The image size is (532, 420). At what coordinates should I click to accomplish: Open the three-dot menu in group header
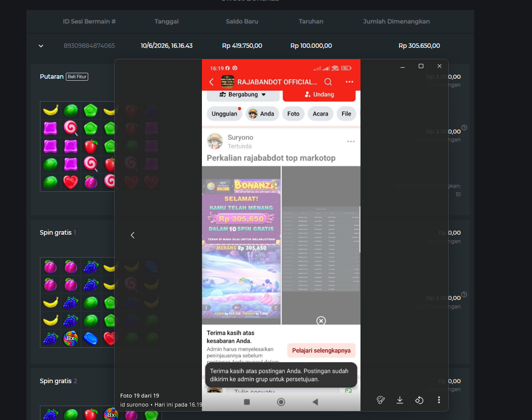[350, 82]
